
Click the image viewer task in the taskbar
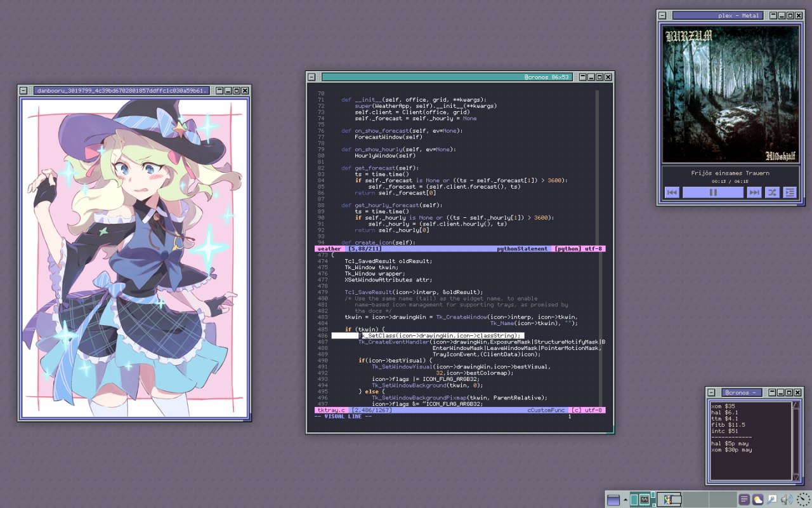coord(669,500)
